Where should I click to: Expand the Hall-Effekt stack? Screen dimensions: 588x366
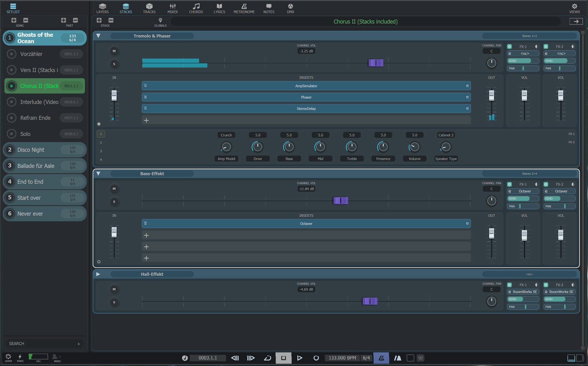click(x=98, y=274)
